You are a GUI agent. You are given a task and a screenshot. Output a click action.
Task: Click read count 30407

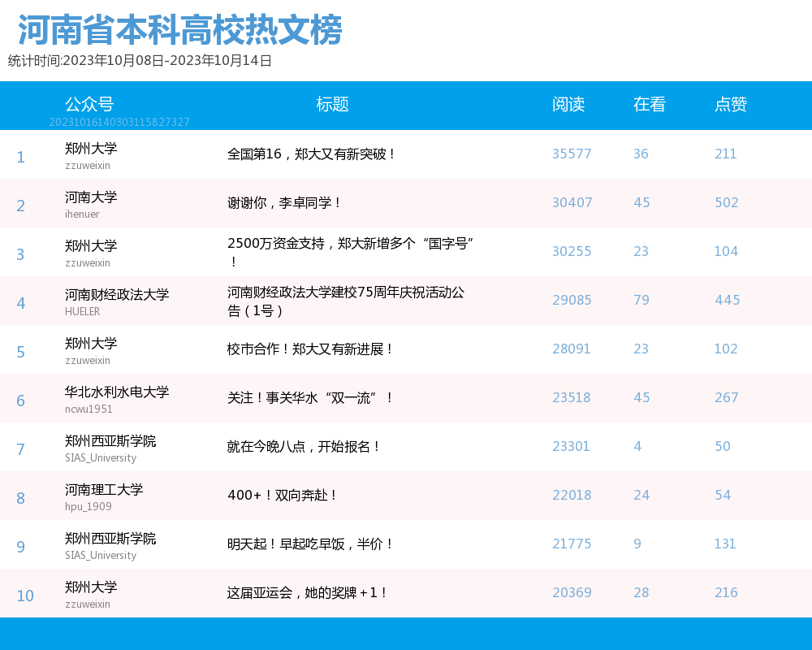(572, 202)
